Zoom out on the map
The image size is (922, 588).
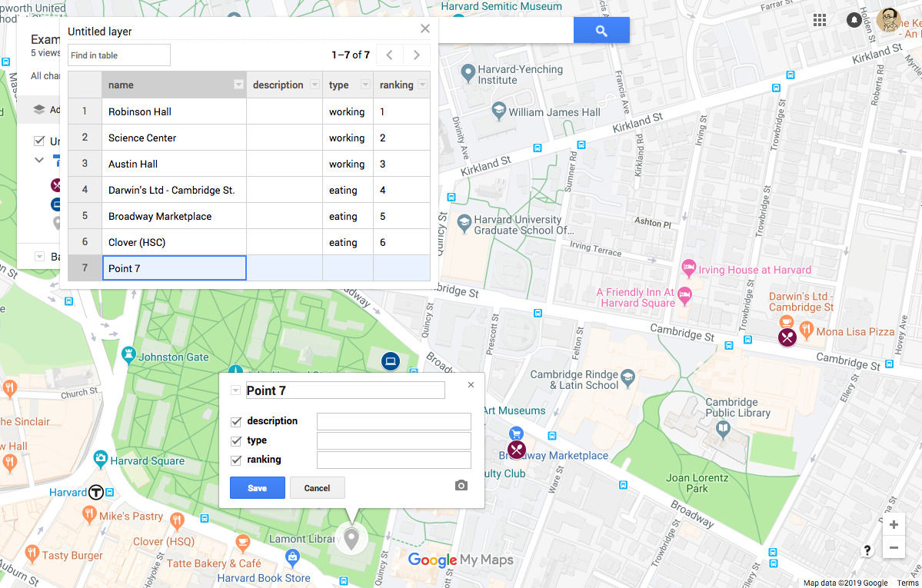(894, 547)
